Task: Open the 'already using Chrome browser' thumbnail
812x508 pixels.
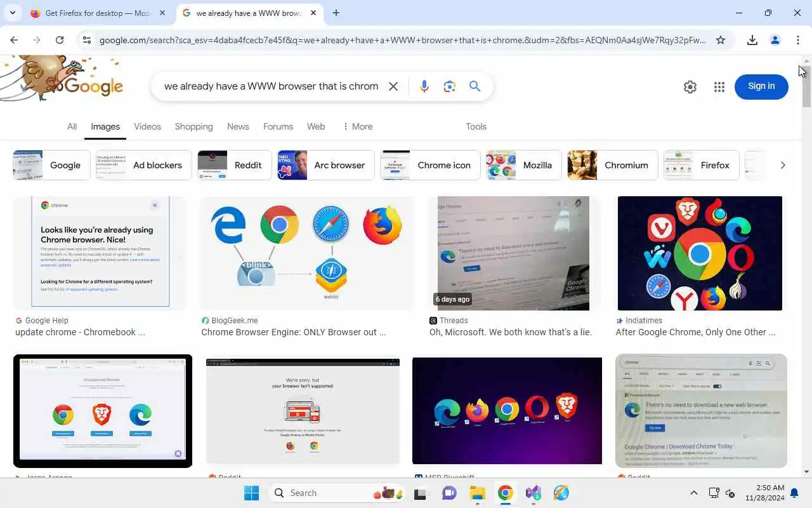Action: tap(100, 253)
